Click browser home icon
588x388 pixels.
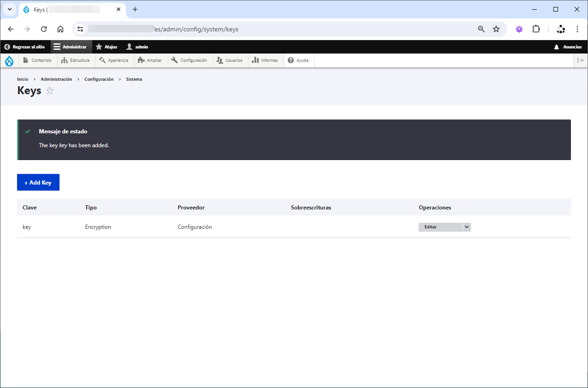[60, 29]
